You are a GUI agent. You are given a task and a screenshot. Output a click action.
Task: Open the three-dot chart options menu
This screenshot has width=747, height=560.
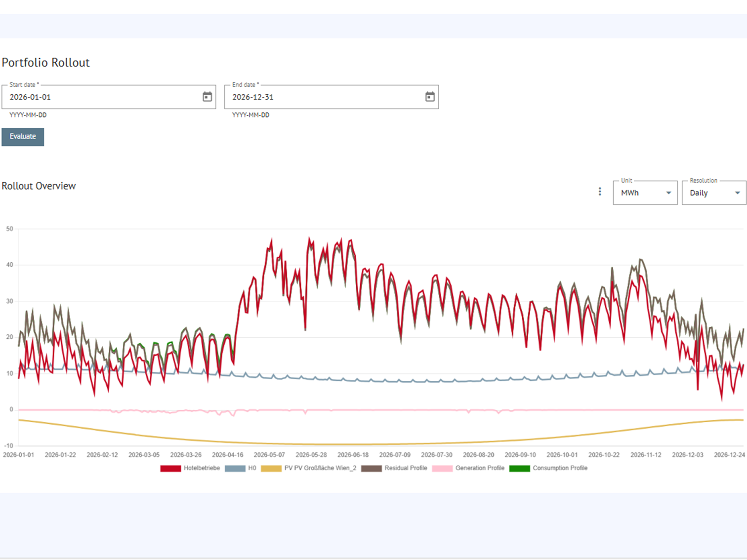click(x=599, y=191)
